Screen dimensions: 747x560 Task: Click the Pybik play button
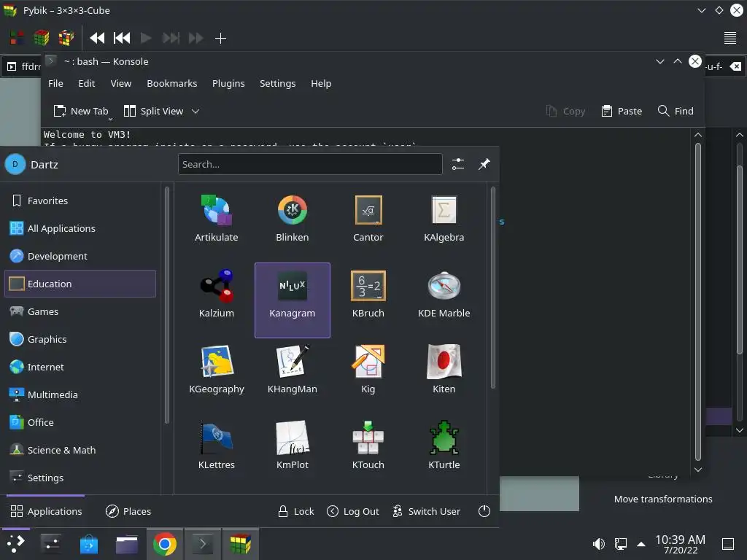pyautogui.click(x=146, y=38)
